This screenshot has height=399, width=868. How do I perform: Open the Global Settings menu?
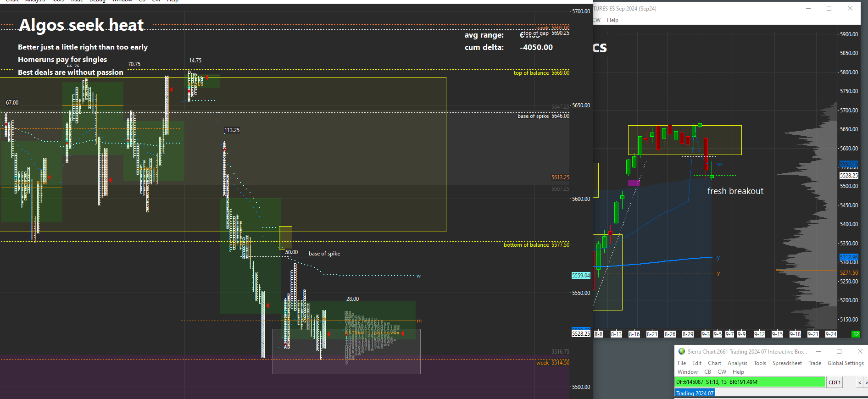coord(846,363)
